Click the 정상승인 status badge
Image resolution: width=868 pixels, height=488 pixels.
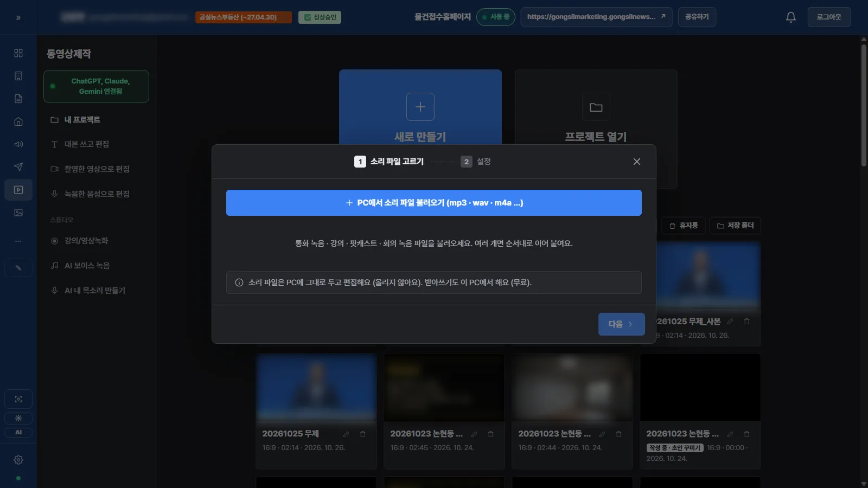click(x=320, y=17)
